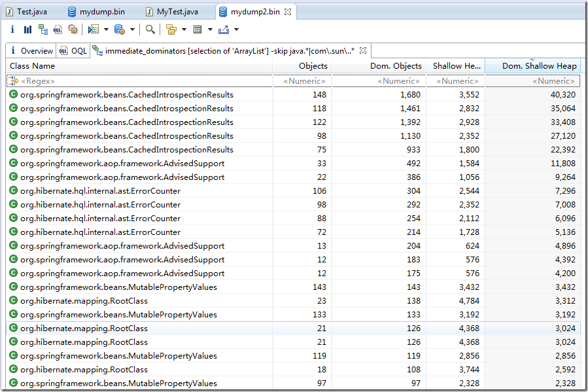Sort by the Dom. Shallow Heap column header
Screen dimensions: 588x392
pyautogui.click(x=532, y=66)
